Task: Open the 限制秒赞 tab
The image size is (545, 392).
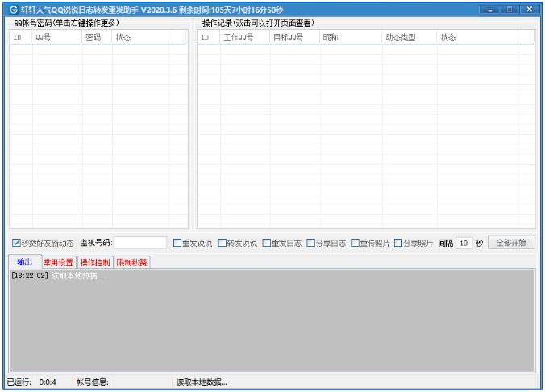Action: point(131,263)
